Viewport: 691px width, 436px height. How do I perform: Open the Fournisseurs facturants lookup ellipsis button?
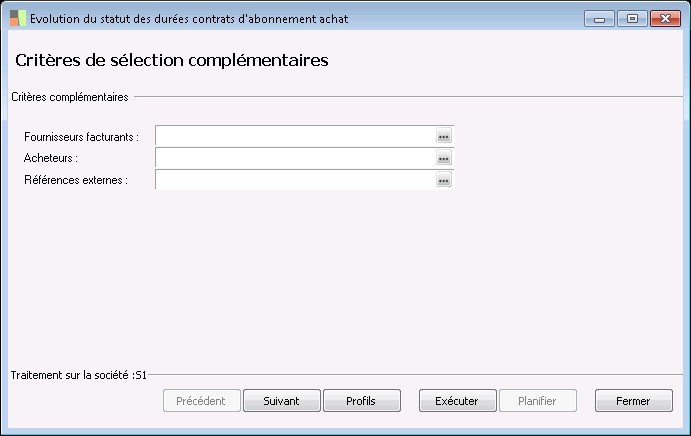[444, 136]
